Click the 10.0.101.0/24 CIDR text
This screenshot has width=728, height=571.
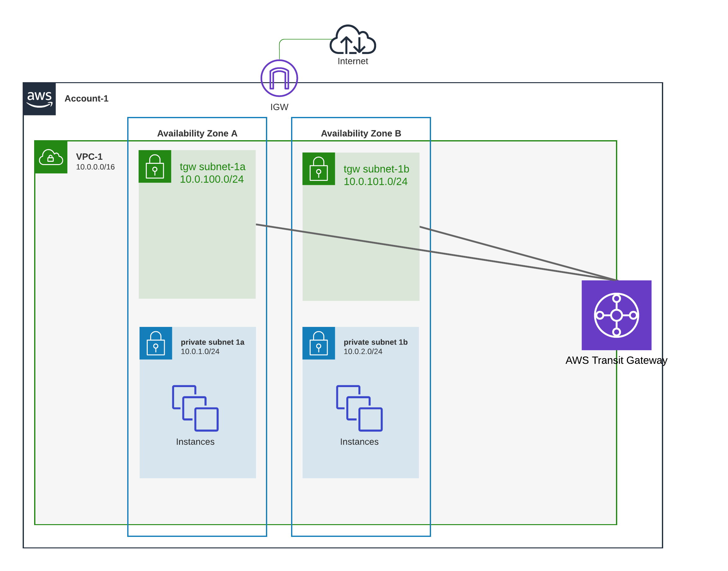[375, 181]
